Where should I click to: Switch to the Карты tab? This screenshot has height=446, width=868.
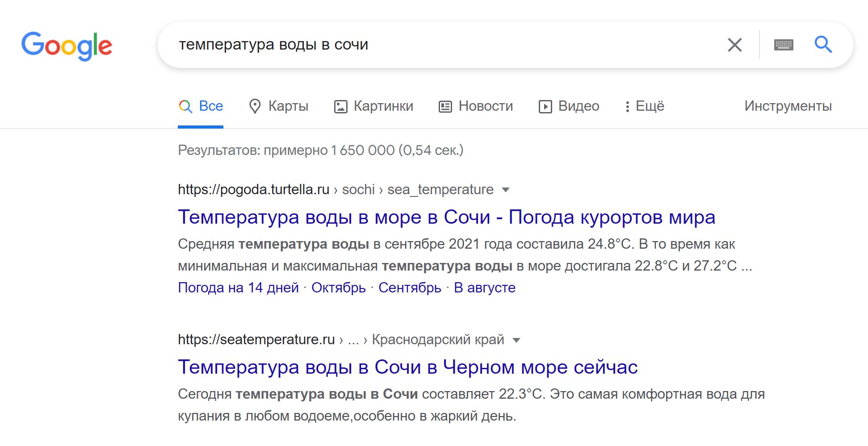278,106
